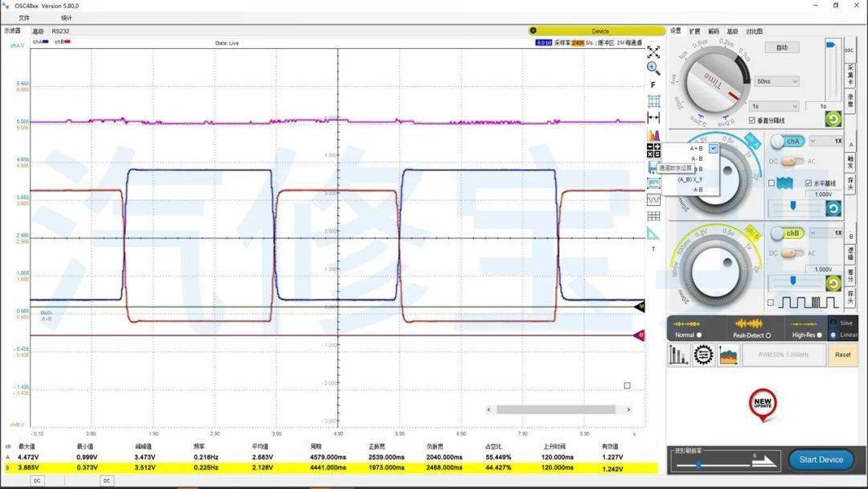Select A-B in math operation list
This screenshot has width=868, height=489.
[x=696, y=158]
